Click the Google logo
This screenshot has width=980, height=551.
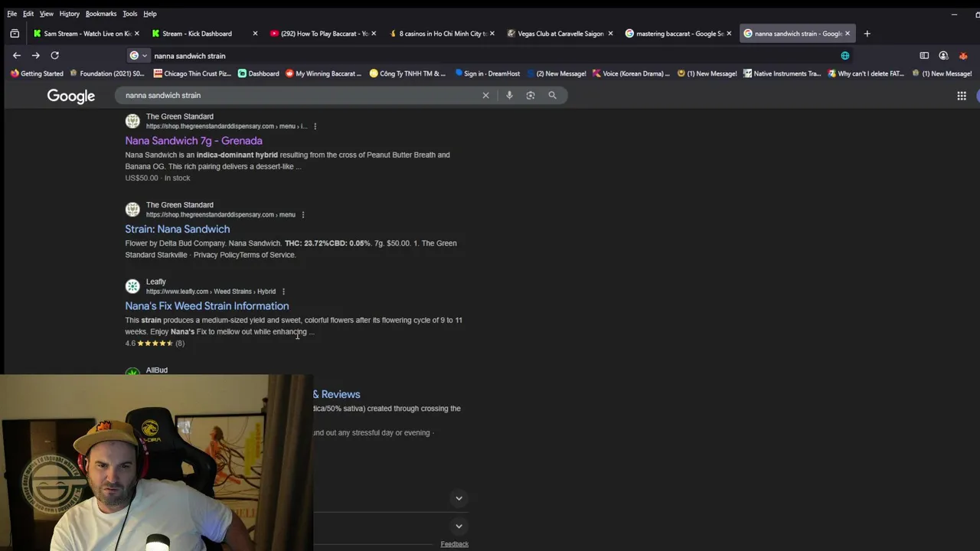71,96
